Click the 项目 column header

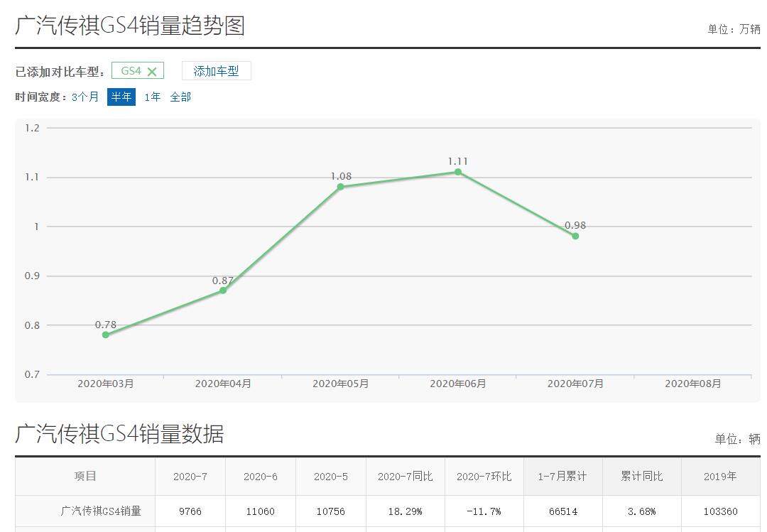[85, 476]
